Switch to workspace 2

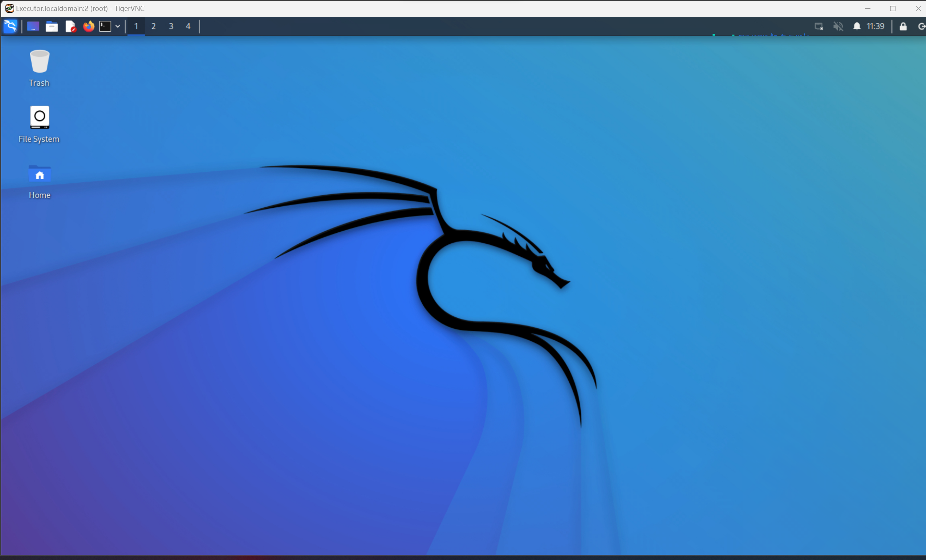point(153,26)
